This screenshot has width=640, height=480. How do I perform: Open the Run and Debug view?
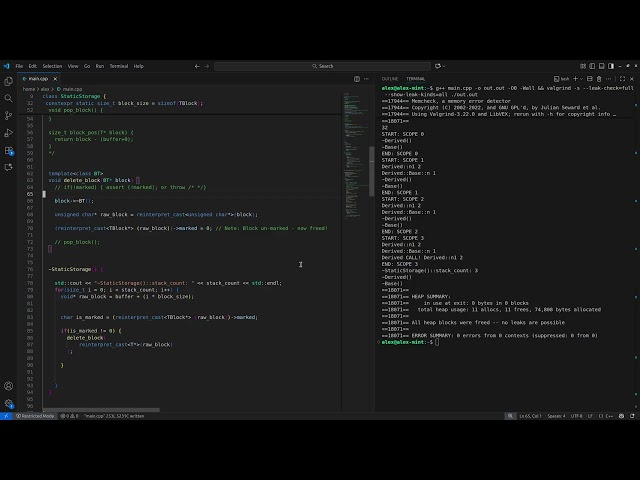9,133
